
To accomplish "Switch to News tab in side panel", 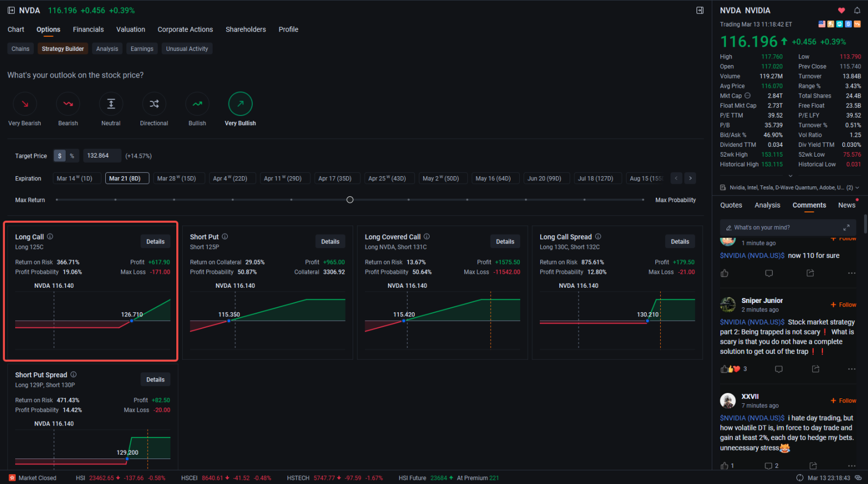I will tap(847, 205).
